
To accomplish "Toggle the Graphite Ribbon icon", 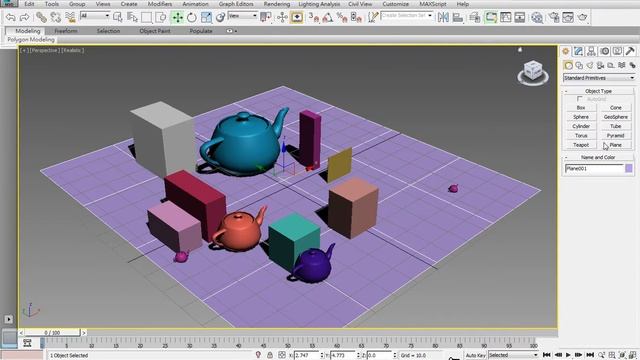I will [x=491, y=17].
